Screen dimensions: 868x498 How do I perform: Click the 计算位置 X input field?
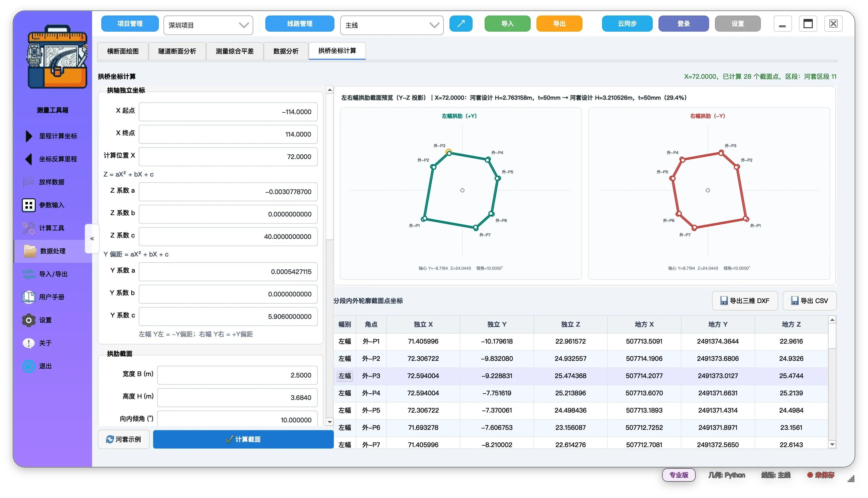pyautogui.click(x=228, y=157)
